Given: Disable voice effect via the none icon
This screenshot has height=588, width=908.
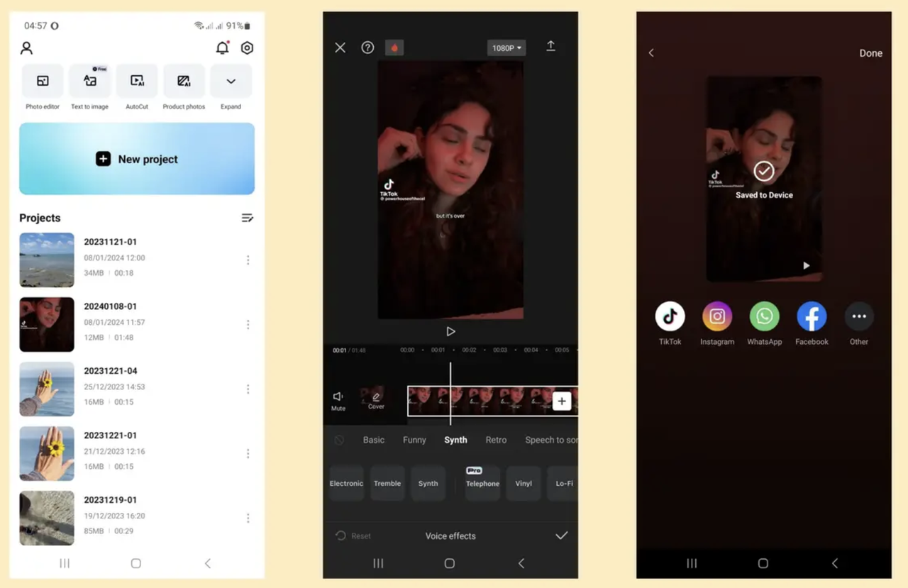Looking at the screenshot, I should [339, 440].
